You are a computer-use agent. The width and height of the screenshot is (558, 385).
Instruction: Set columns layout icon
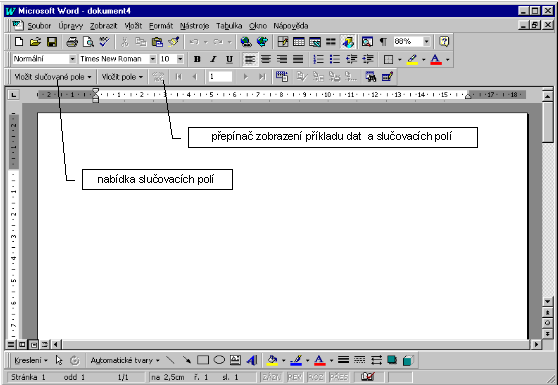click(331, 42)
